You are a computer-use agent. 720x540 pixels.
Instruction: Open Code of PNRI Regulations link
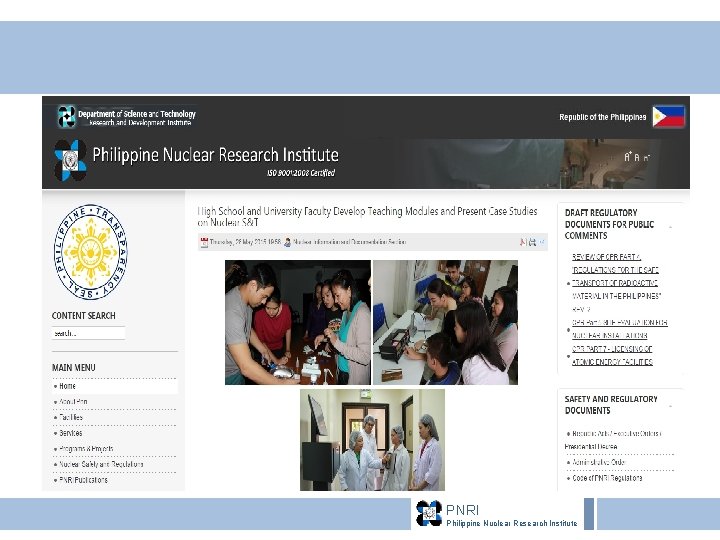pos(607,478)
